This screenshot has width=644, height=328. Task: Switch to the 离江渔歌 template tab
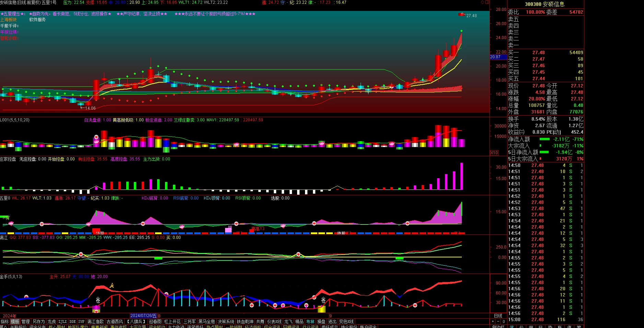pyautogui.click(x=96, y=321)
